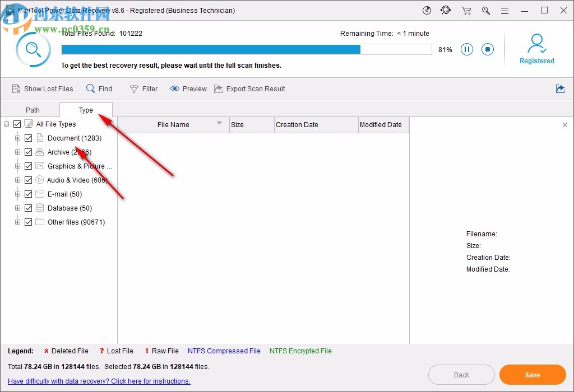Image resolution: width=574 pixels, height=392 pixels.
Task: Open the support headset icon
Action: point(446,10)
